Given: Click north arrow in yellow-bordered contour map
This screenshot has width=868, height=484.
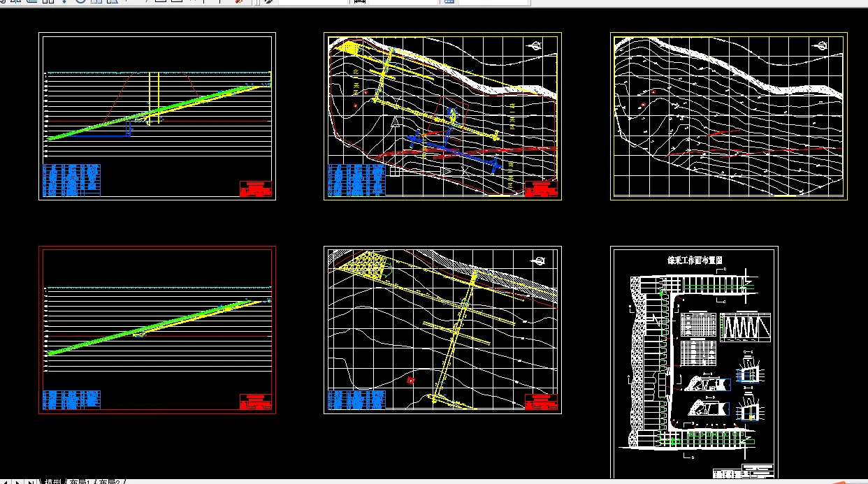Looking at the screenshot, I should (x=822, y=46).
